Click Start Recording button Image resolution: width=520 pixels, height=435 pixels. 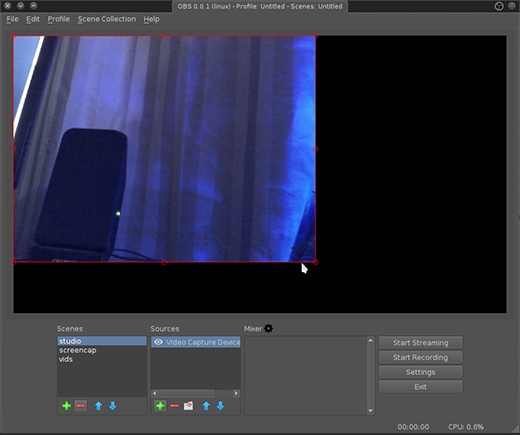421,357
